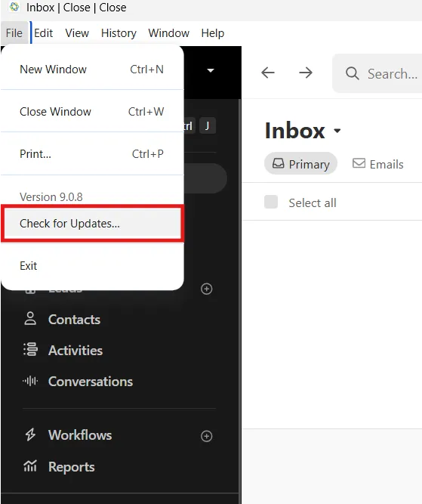Click the Workflows lightning icon
The image size is (422, 504).
click(30, 434)
